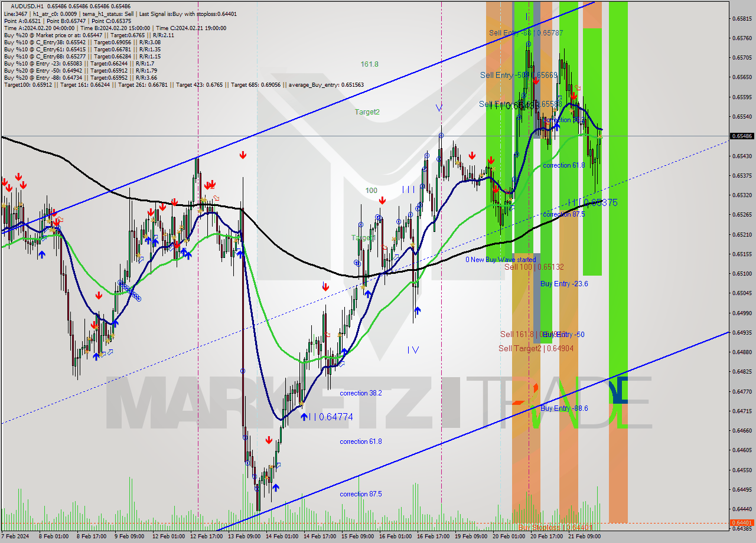This screenshot has height=543, width=756.
Task: Click the 'Buy Entry -50' label
Action: 563,334
